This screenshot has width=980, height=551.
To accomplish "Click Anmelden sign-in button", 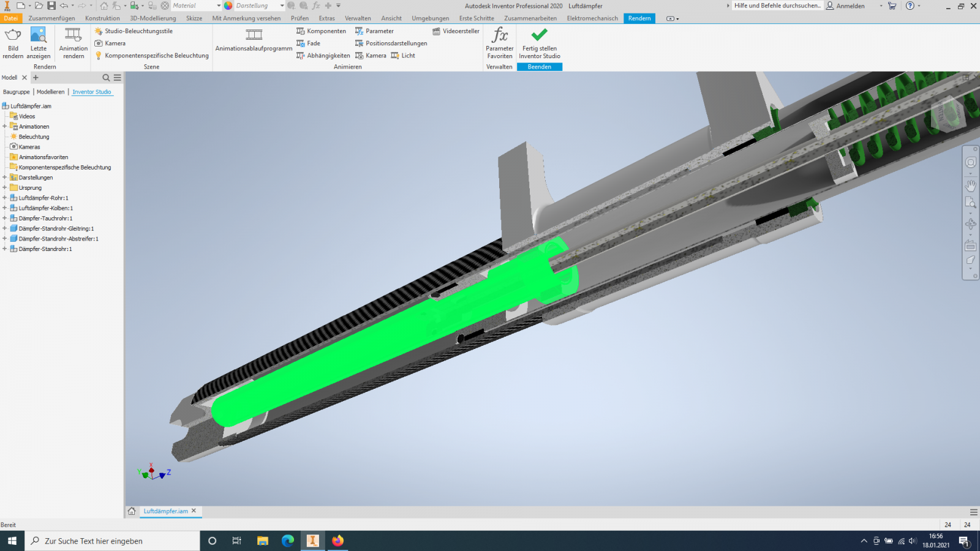I will point(845,6).
